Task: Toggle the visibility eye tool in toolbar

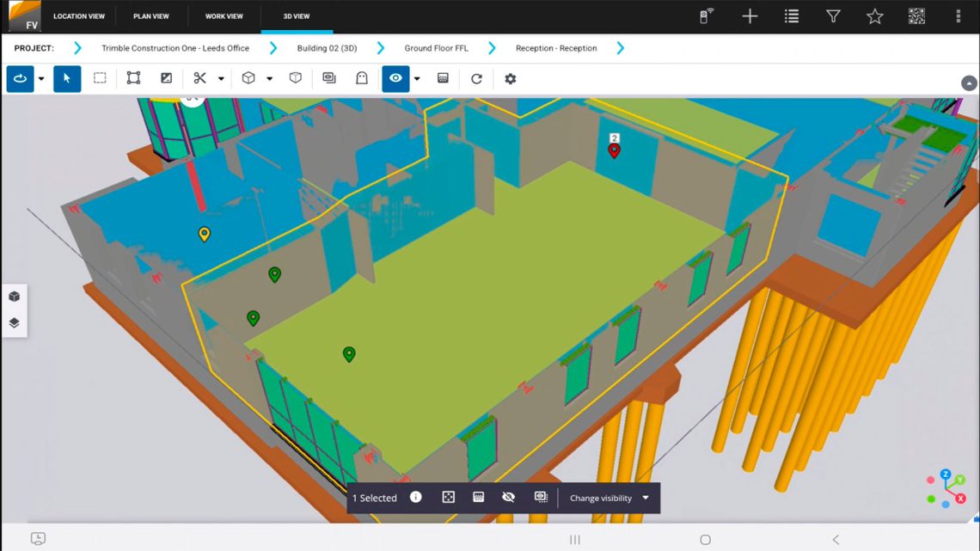Action: [395, 78]
